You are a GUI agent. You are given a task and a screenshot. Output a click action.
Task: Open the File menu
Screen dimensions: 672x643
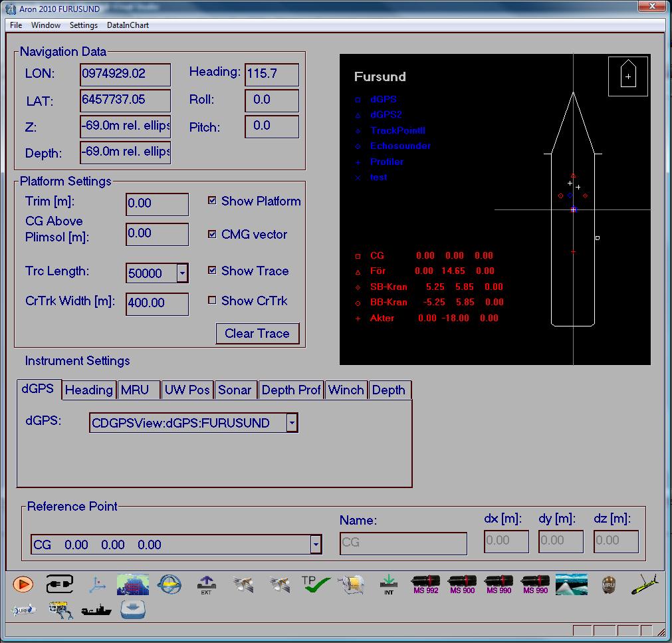pyautogui.click(x=16, y=25)
